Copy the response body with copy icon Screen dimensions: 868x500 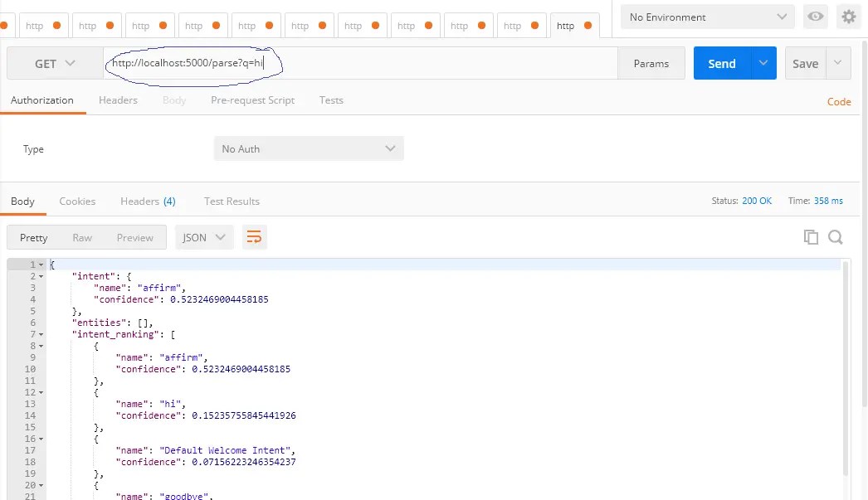tap(811, 236)
